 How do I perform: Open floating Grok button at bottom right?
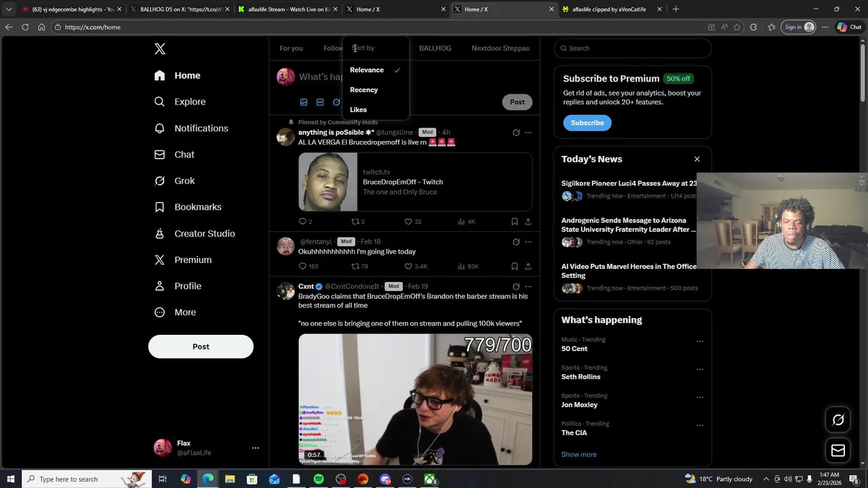click(838, 420)
